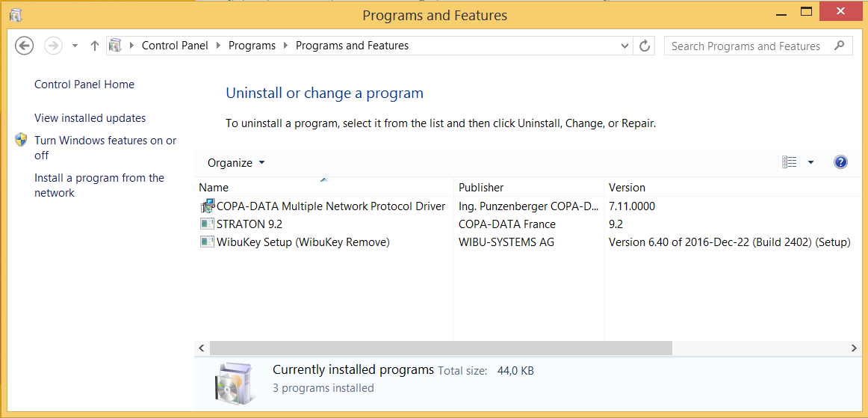Sort by the Publisher column header
The width and height of the screenshot is (868, 418).
point(529,188)
